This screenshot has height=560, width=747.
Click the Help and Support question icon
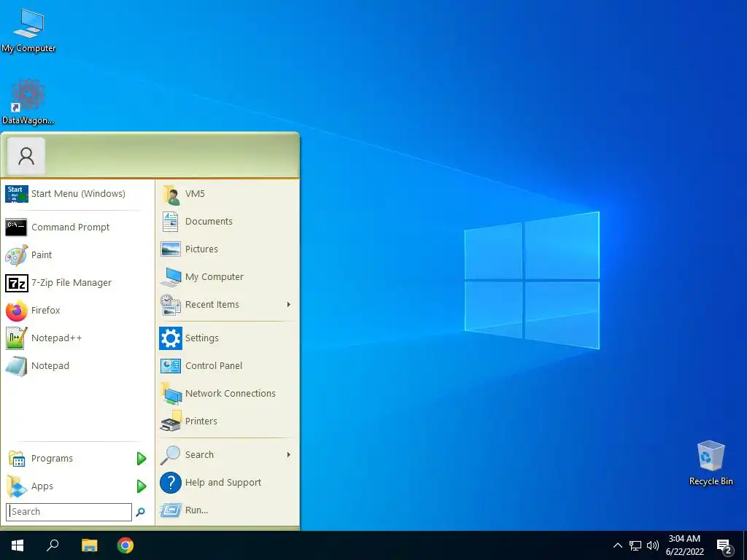[x=171, y=483]
